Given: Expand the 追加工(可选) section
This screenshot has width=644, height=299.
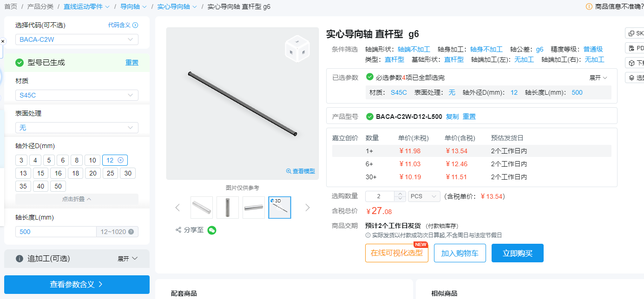Looking at the screenshot, I should pyautogui.click(x=128, y=259).
